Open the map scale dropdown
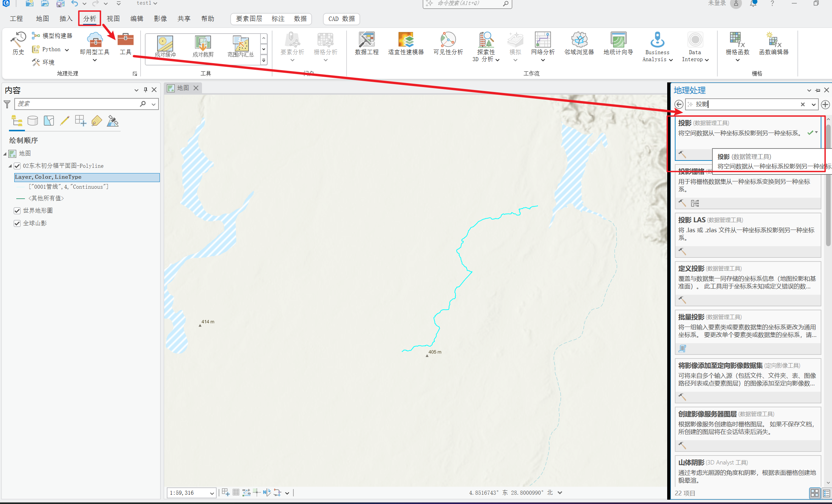 [212, 493]
